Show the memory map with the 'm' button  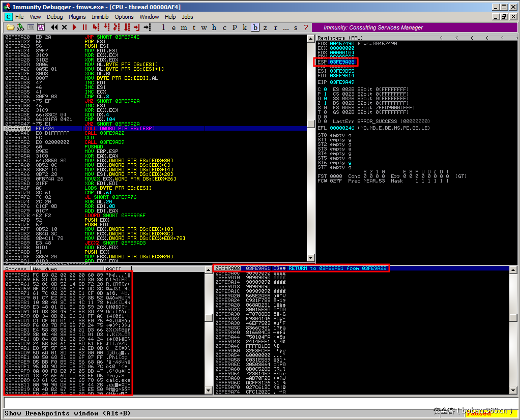[183, 27]
